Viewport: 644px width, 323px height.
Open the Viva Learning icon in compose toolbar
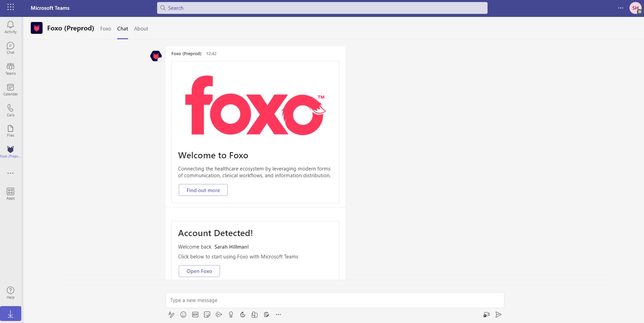(x=254, y=315)
